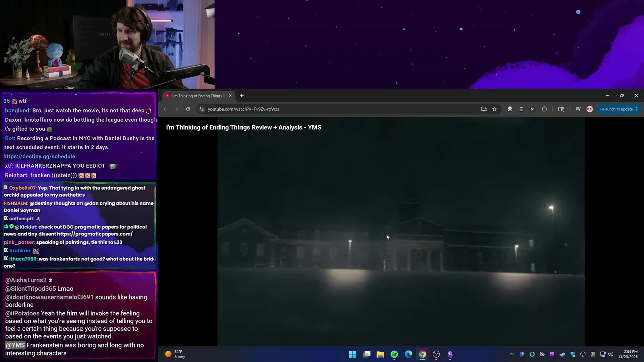Open the purple Obsidian app on taskbar
Viewport: 644px width, 362px height.
click(x=450, y=354)
